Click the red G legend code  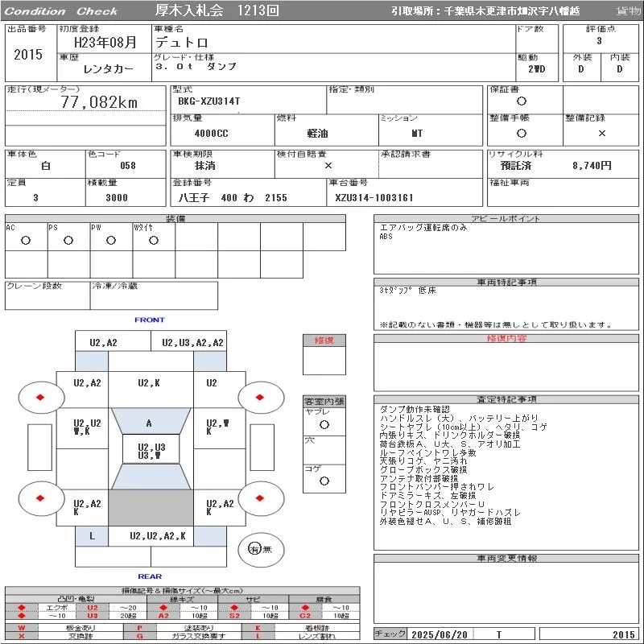139,636
